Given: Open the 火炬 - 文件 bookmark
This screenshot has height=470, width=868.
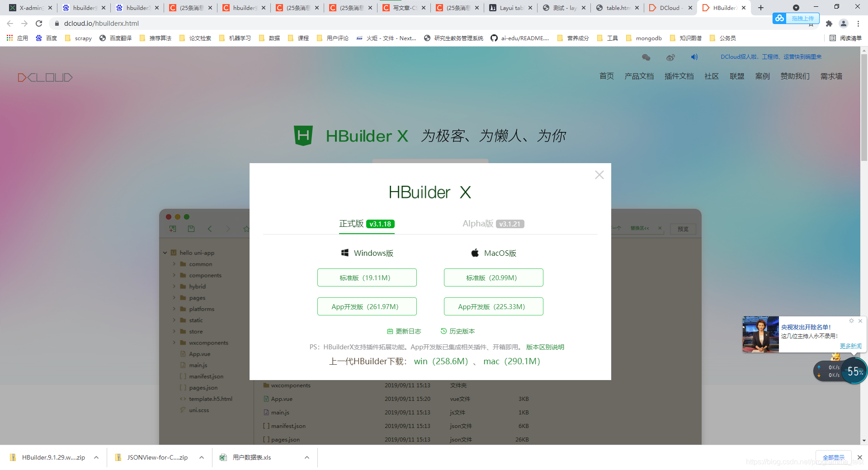Looking at the screenshot, I should coord(387,38).
